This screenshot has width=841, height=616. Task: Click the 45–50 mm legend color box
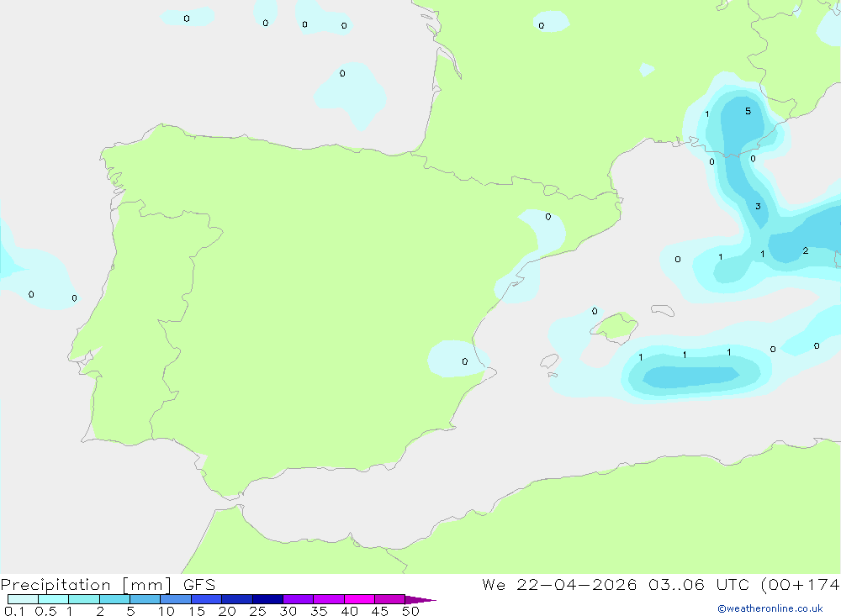390,599
